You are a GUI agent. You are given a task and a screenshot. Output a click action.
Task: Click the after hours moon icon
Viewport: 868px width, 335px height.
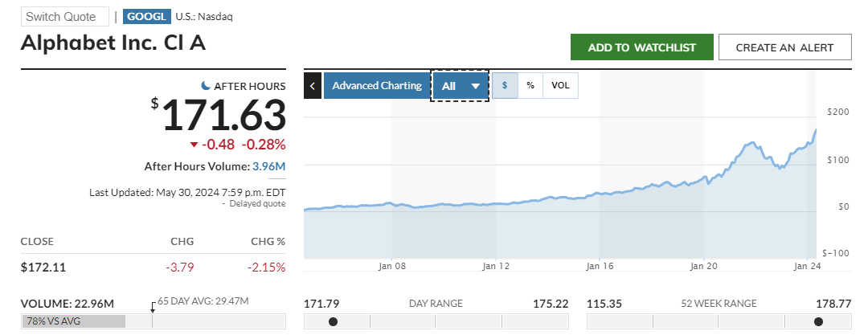click(206, 86)
